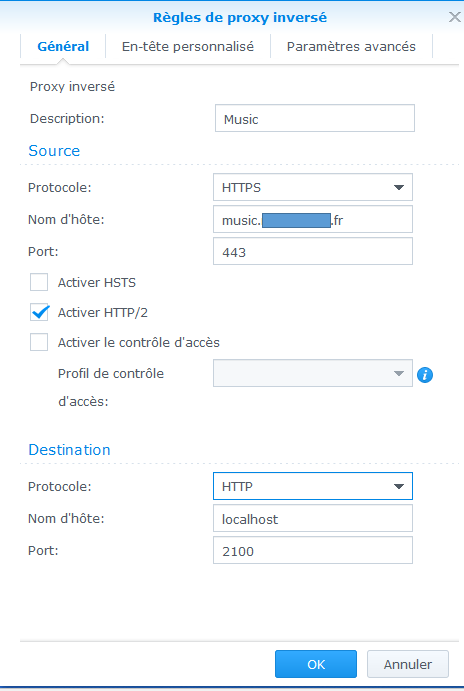
Task: Select the Général tab
Action: (x=63, y=46)
